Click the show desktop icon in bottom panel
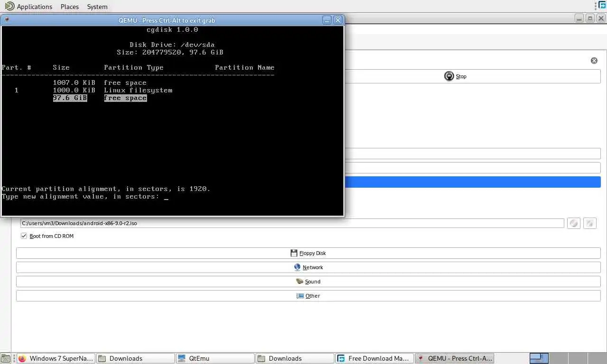 pyautogui.click(x=5, y=358)
